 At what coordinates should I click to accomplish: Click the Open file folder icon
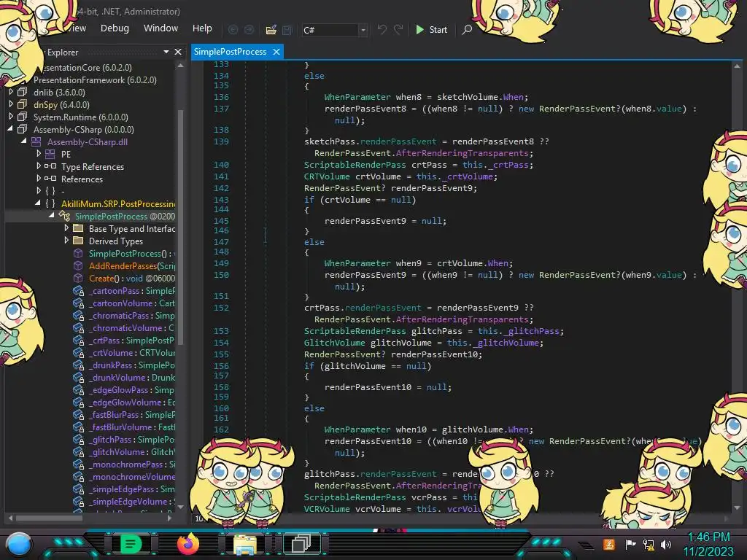271,30
